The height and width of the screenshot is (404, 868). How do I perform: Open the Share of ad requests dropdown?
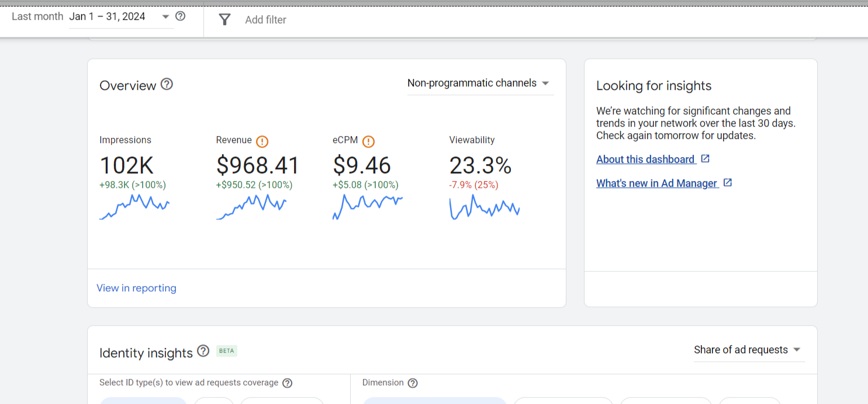coord(749,350)
